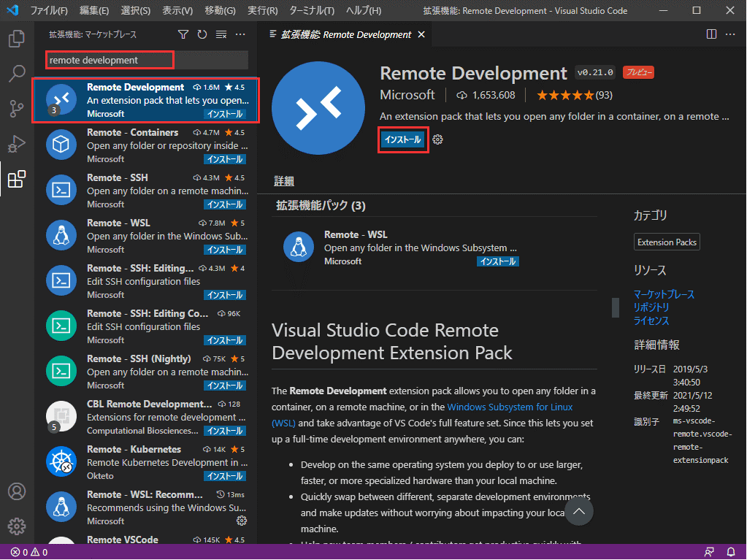This screenshot has height=560, width=747.
Task: Open the 移動(G) menu
Action: [220, 10]
